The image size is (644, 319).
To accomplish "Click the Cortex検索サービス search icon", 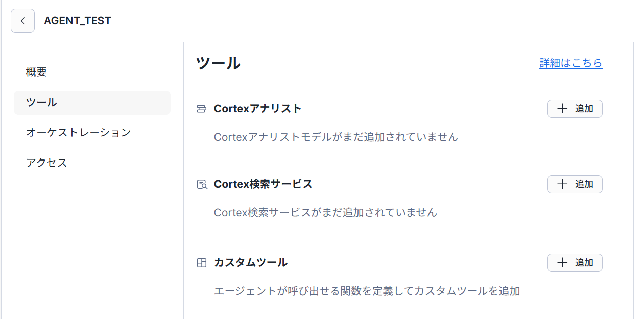I will tap(202, 184).
